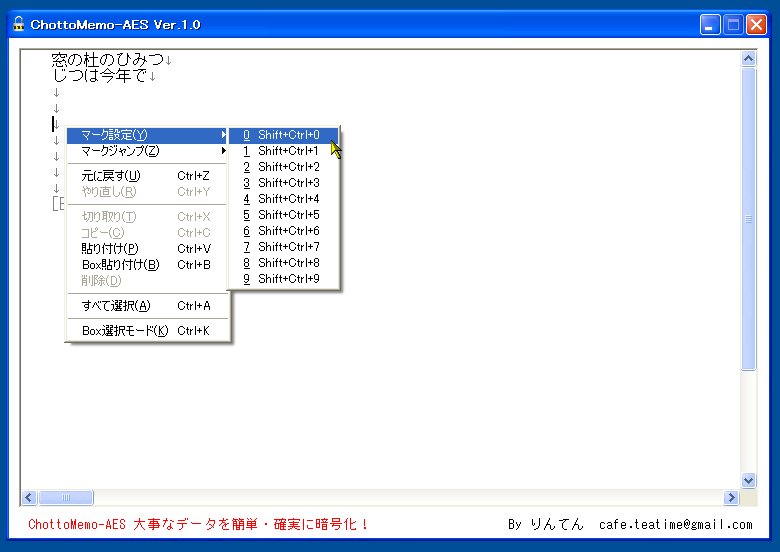Click the By りんてん author text
This screenshot has width=780, height=552.
(x=546, y=524)
